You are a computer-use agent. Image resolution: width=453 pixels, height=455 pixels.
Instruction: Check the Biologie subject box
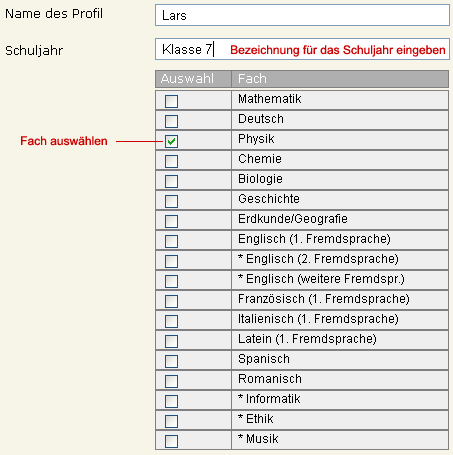[171, 181]
